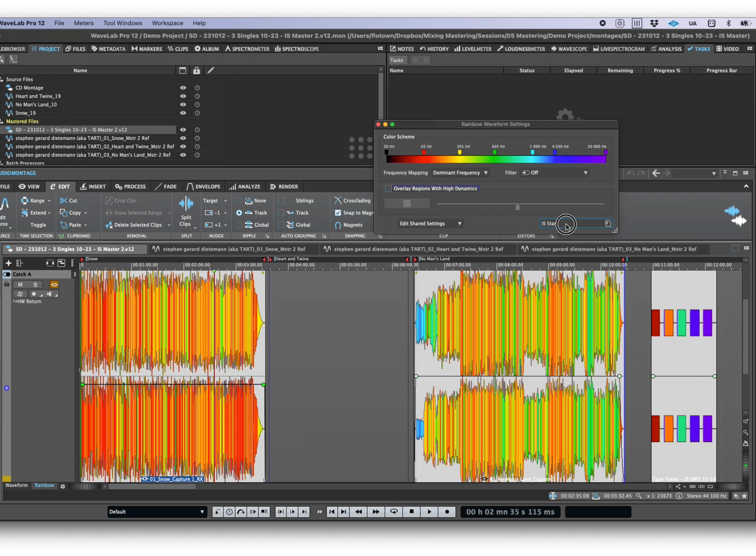Click the Delete Selected Clips icon
This screenshot has width=756, height=556.
pos(109,225)
